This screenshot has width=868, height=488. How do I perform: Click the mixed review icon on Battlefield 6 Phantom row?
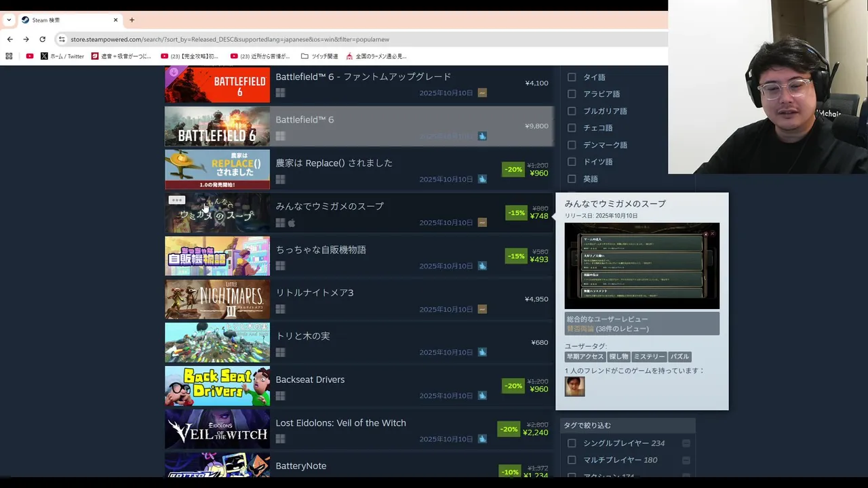click(x=482, y=93)
